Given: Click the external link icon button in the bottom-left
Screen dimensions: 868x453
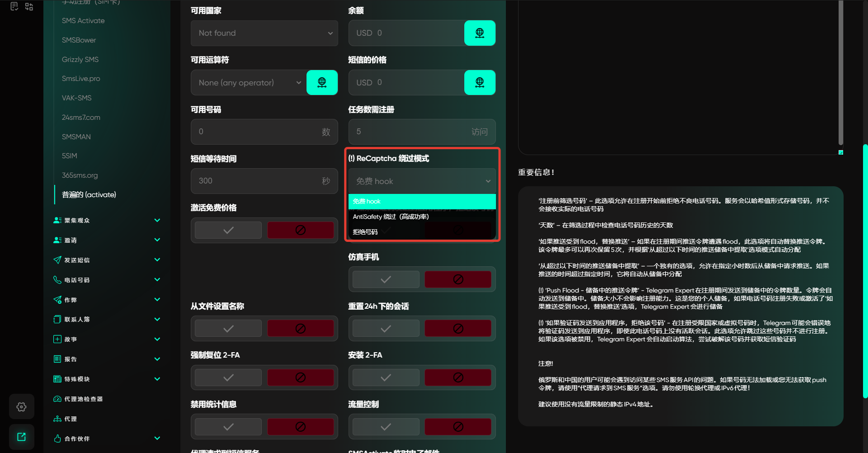Looking at the screenshot, I should pos(21,437).
